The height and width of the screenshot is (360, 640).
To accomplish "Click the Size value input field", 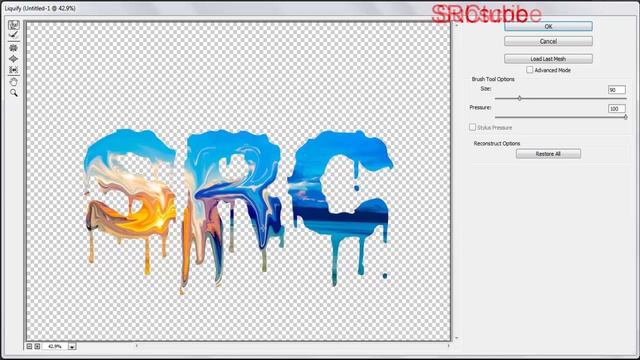I will pos(617,90).
